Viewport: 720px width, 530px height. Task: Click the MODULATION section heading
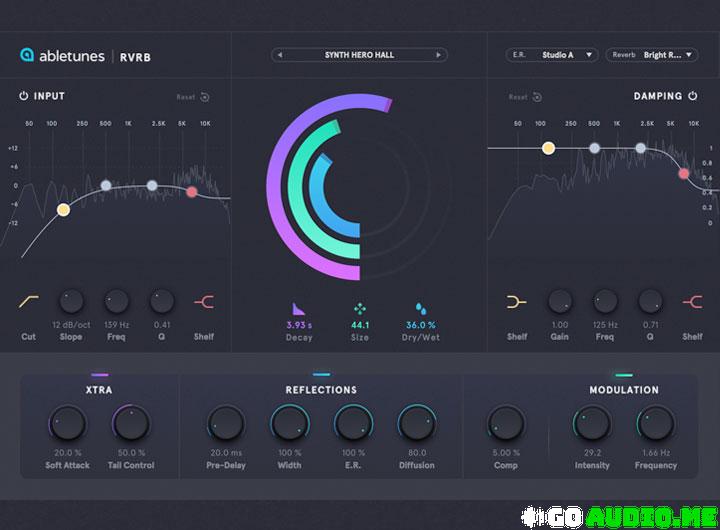pos(624,390)
